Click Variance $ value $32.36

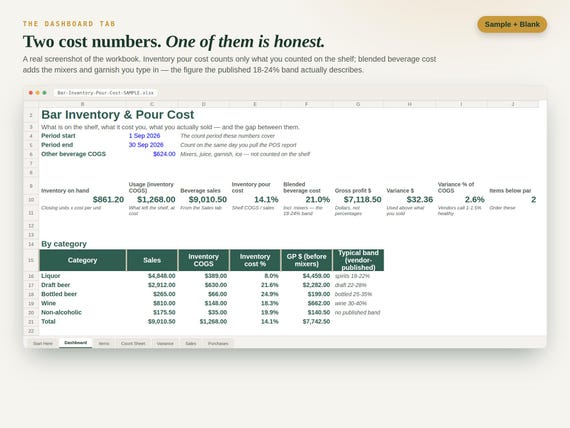point(420,200)
